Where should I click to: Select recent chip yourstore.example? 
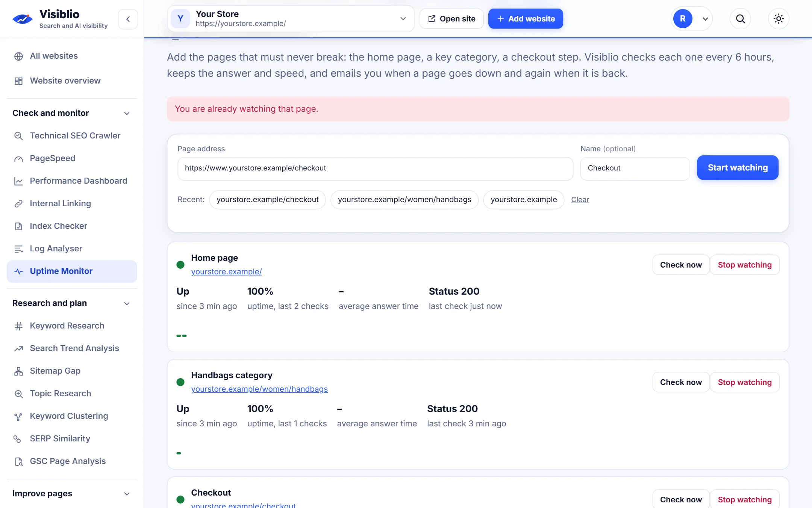click(x=524, y=200)
